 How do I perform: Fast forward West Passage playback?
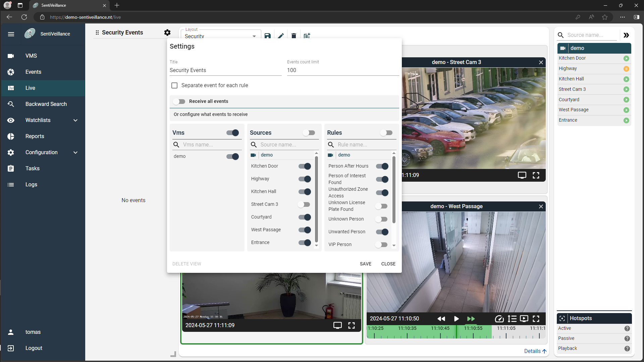[x=471, y=319]
